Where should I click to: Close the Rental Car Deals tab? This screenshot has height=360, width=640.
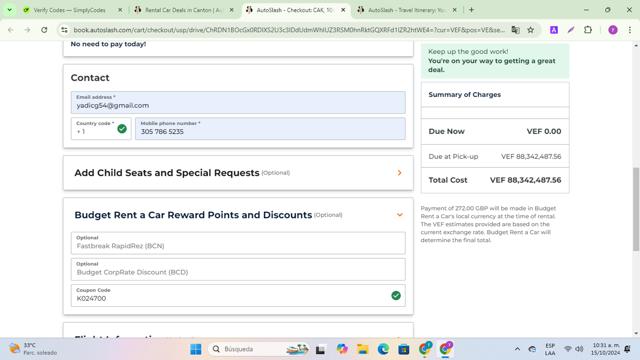click(x=231, y=10)
